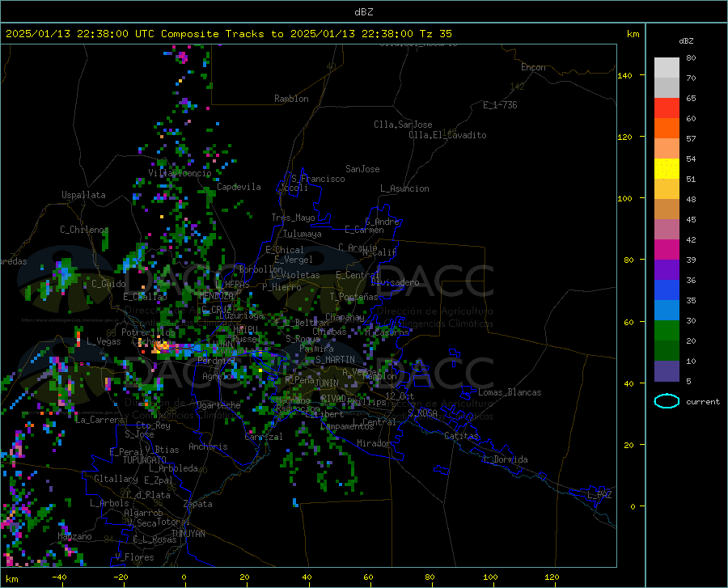Click the 'Tz 35' text in header
The height and width of the screenshot is (588, 728).
[x=435, y=33]
